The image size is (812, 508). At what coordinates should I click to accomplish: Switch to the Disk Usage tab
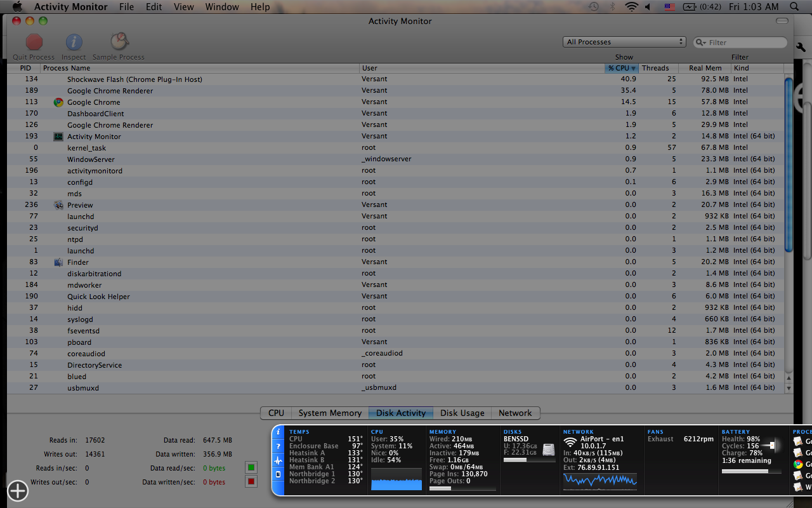click(x=462, y=413)
